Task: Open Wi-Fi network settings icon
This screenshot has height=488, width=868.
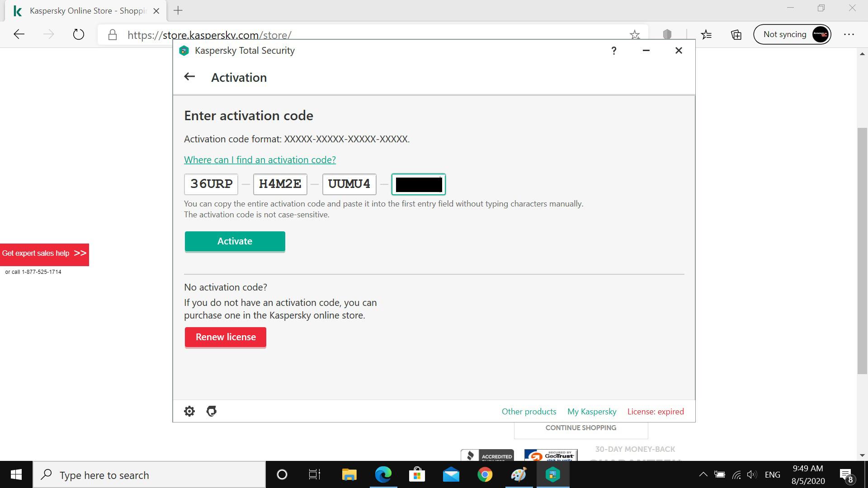Action: pyautogui.click(x=736, y=474)
